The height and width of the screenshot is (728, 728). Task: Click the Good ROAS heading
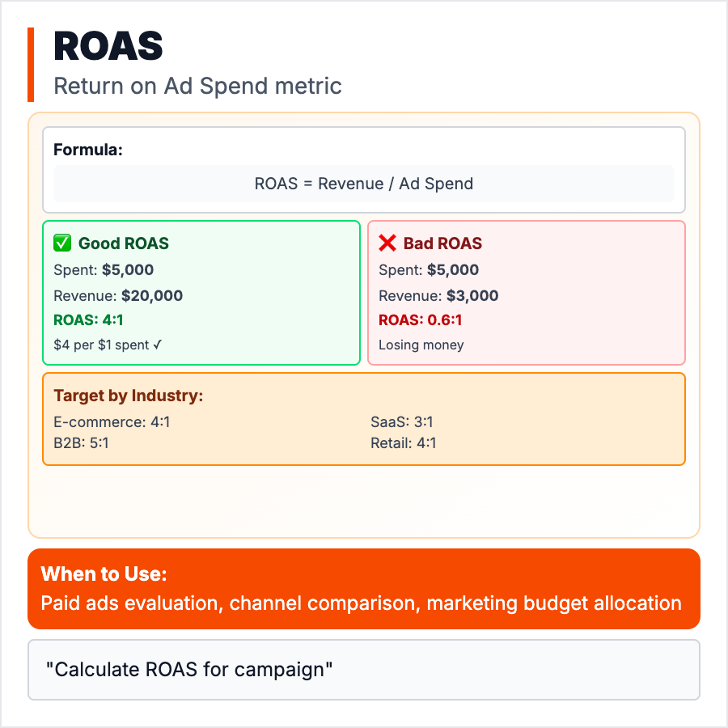(124, 243)
